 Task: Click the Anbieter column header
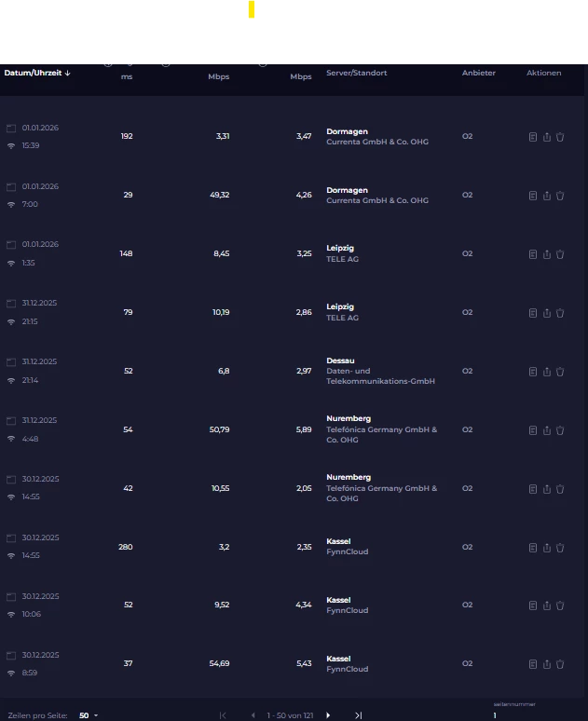click(478, 73)
